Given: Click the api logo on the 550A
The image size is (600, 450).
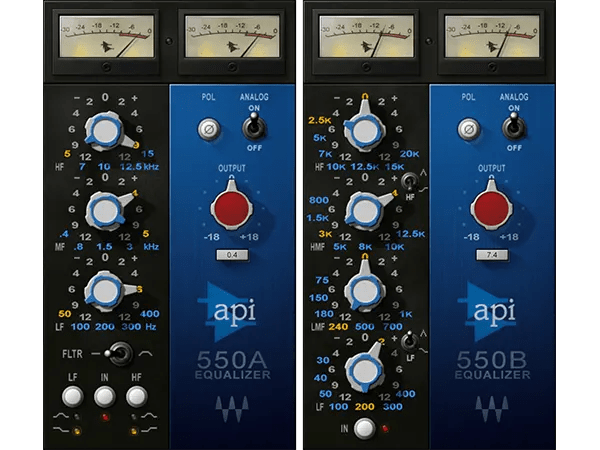Looking at the screenshot, I should point(229,312).
